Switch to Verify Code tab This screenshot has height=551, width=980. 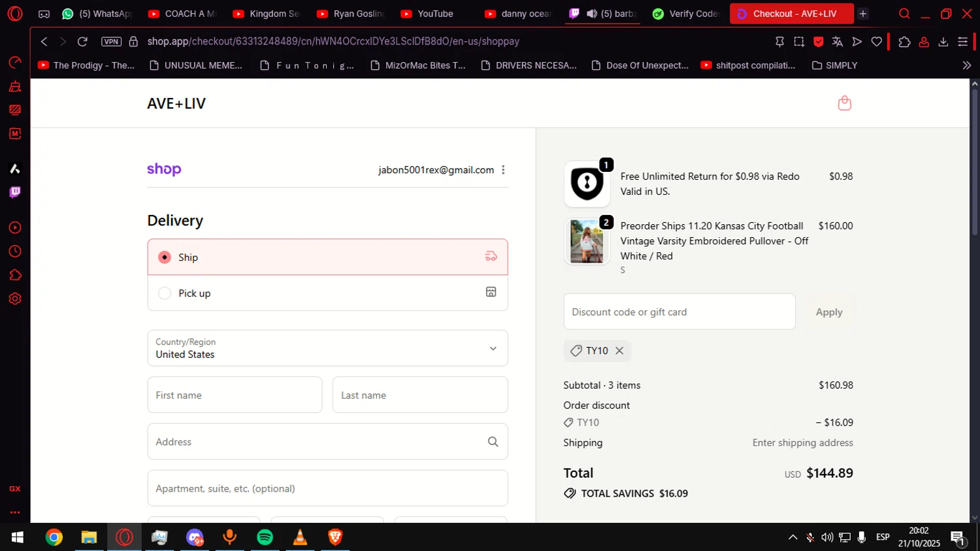pos(687,14)
